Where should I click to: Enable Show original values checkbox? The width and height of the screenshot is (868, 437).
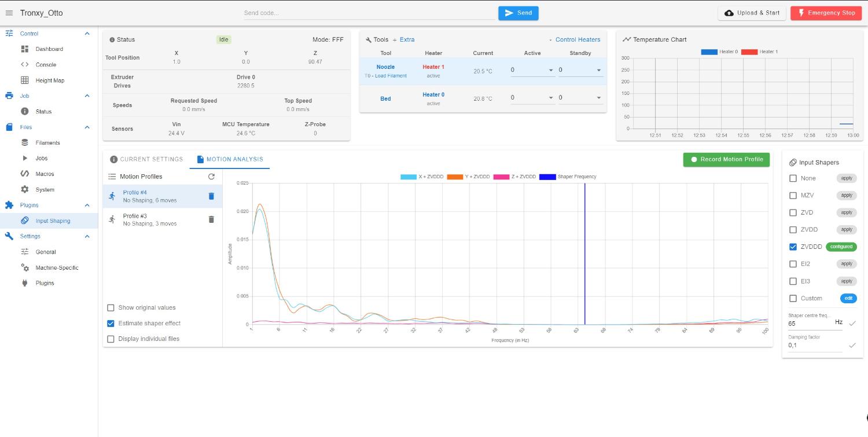click(111, 308)
